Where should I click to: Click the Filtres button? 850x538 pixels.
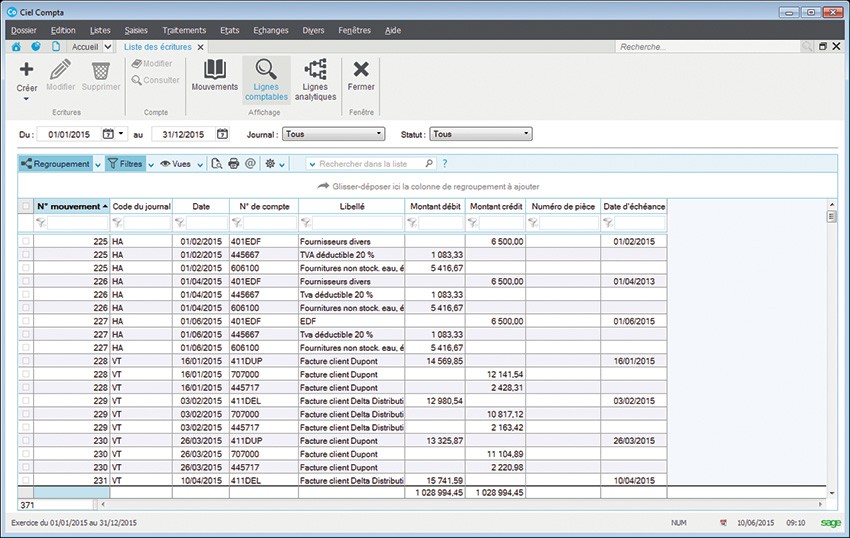126,163
